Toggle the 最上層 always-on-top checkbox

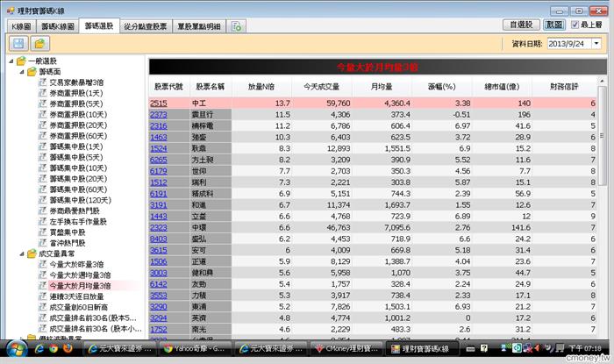click(x=575, y=25)
